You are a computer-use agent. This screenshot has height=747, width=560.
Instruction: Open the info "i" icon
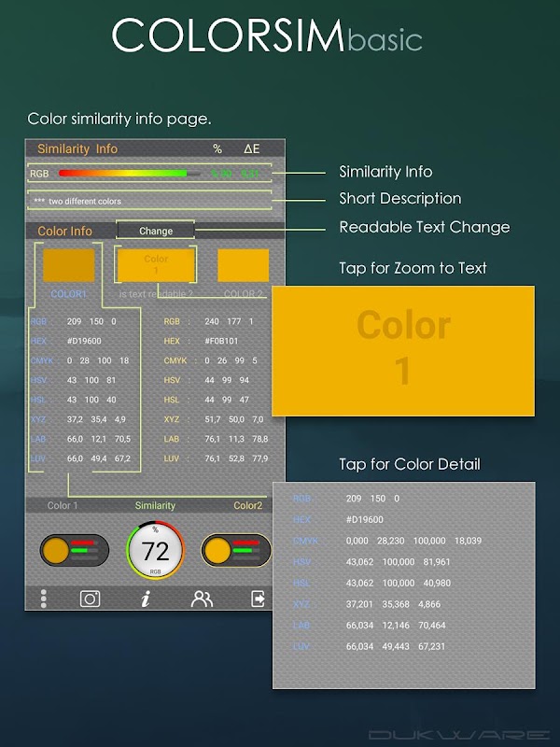click(x=146, y=599)
